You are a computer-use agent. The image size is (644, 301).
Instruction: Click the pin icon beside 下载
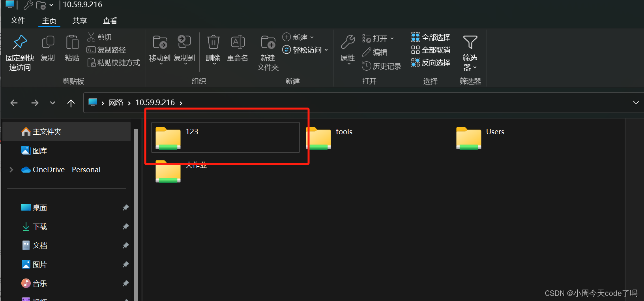tap(125, 226)
